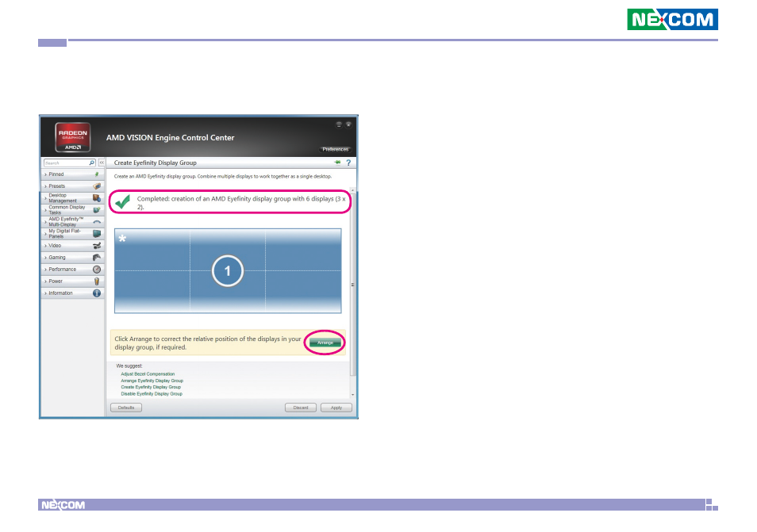Viewport: 757px width, 532px height.
Task: Minimize the AMD Control Center window
Action: 339,124
